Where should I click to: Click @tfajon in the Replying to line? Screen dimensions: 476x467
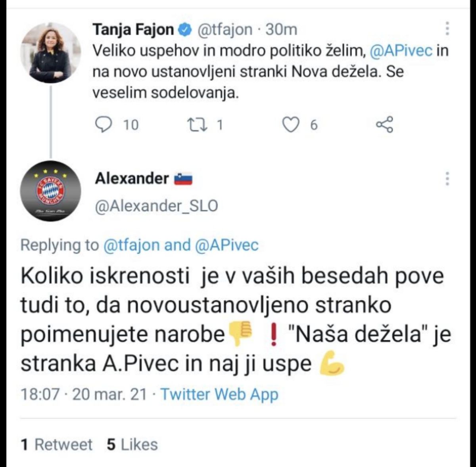[x=131, y=245]
